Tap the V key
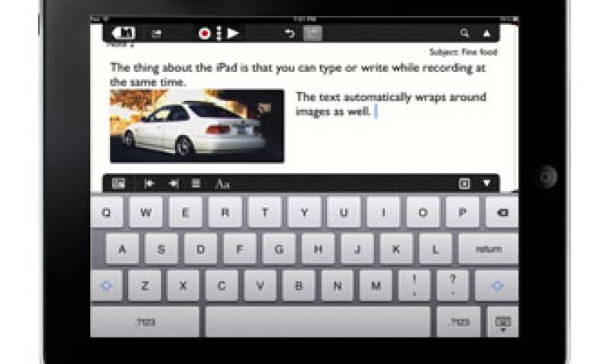The height and width of the screenshot is (364, 607). pyautogui.click(x=260, y=286)
